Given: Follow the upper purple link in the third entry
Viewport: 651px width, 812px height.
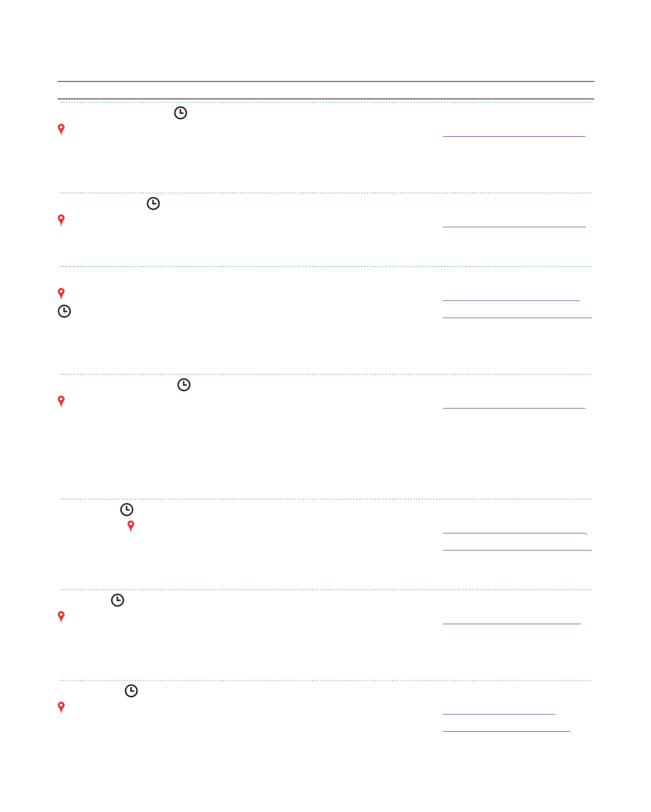Looking at the screenshot, I should click(x=511, y=299).
